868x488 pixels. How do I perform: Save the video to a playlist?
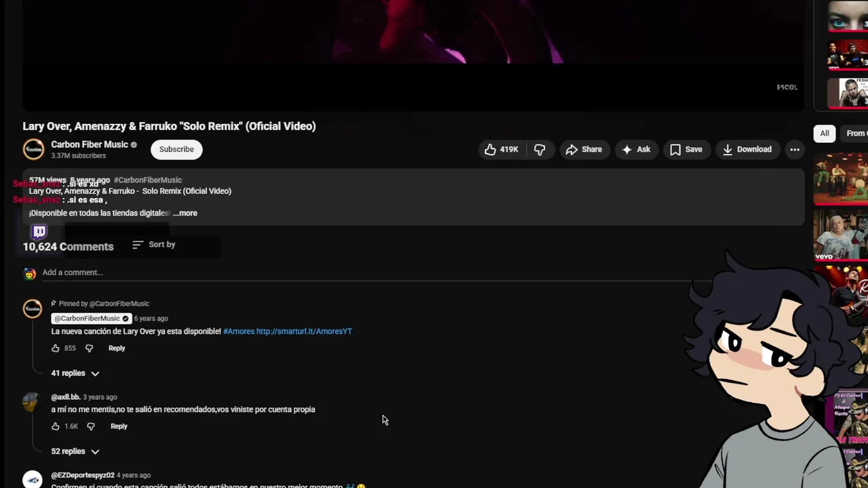(686, 149)
